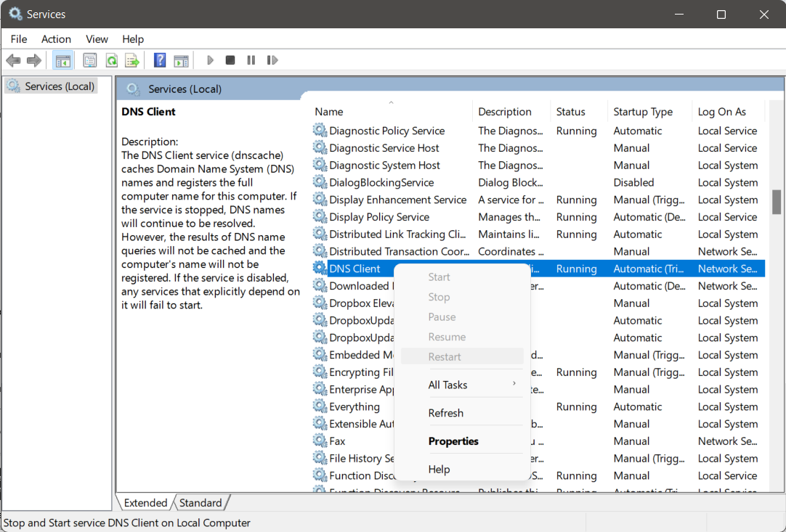Click Stop entry in the context menu
This screenshot has height=532, width=786.
pos(462,297)
